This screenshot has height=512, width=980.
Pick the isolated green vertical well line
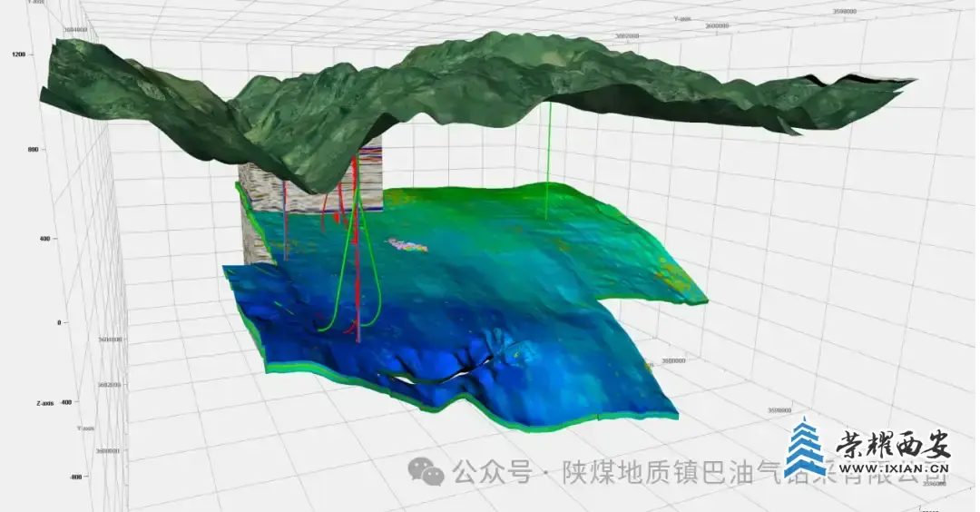coord(547,163)
